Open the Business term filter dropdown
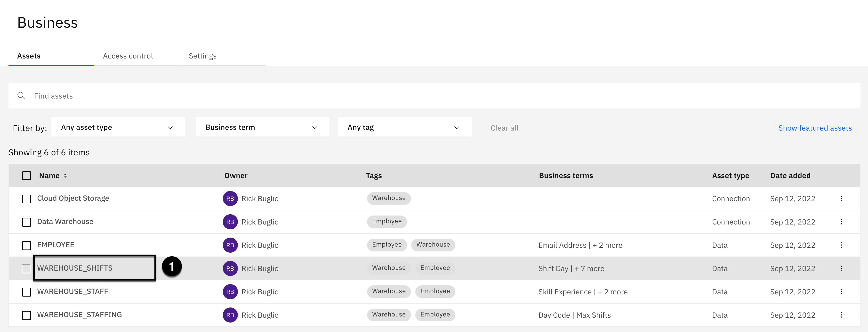The height and width of the screenshot is (332, 868). 262,127
